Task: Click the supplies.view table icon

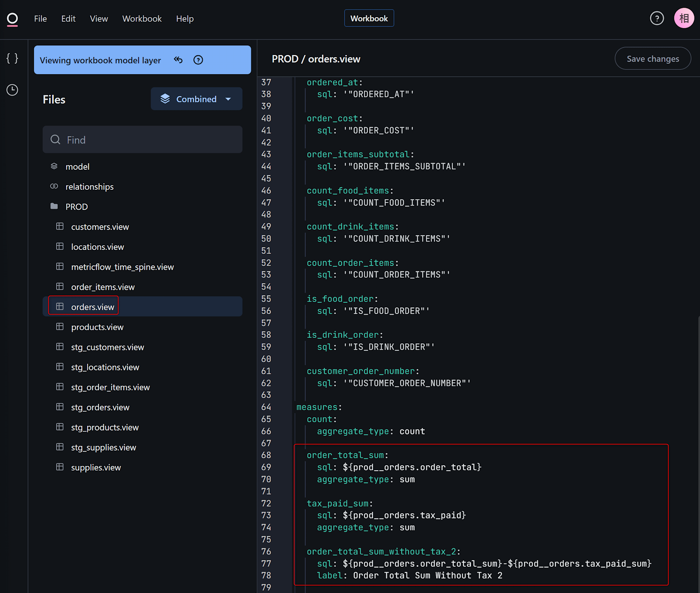Action: 60,467
